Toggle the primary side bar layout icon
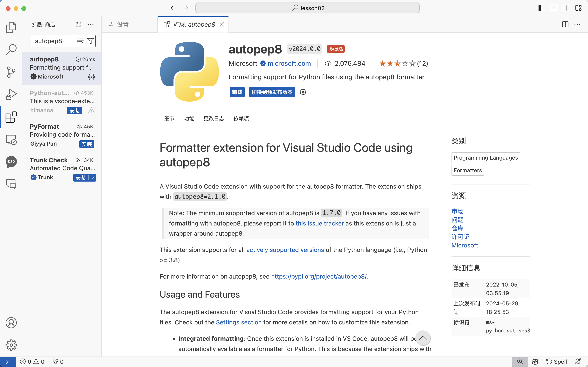588x367 pixels. 542,8
